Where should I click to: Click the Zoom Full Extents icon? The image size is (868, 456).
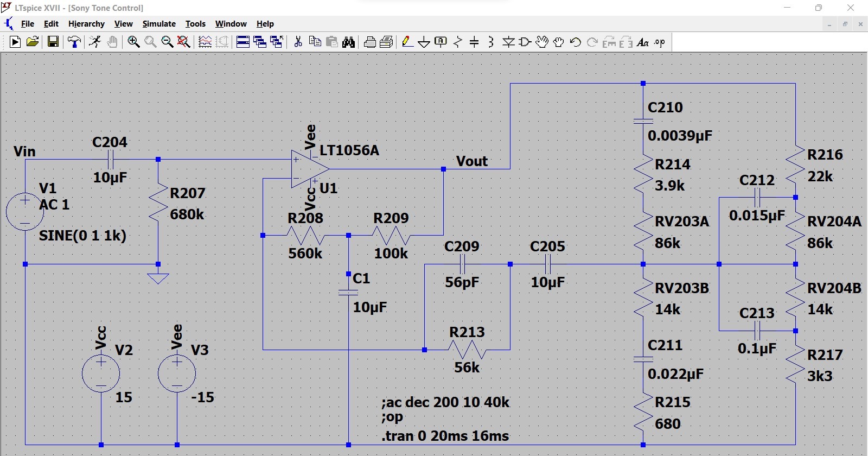184,42
